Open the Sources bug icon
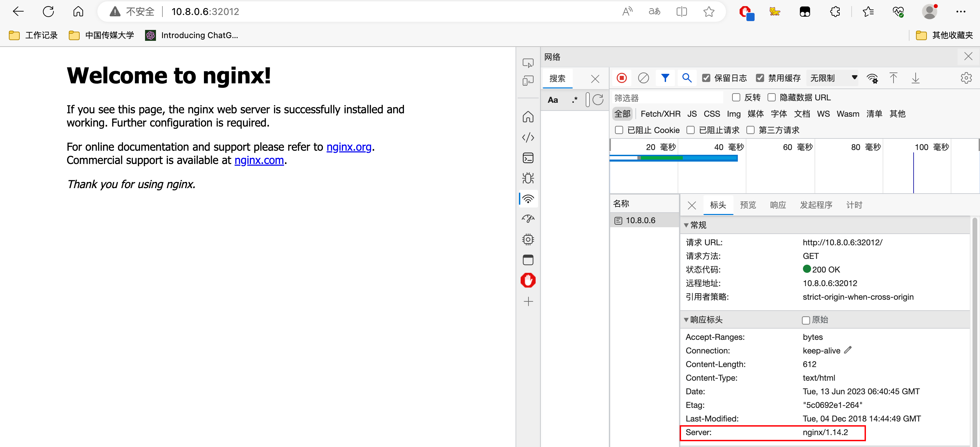The width and height of the screenshot is (980, 447). (x=528, y=178)
